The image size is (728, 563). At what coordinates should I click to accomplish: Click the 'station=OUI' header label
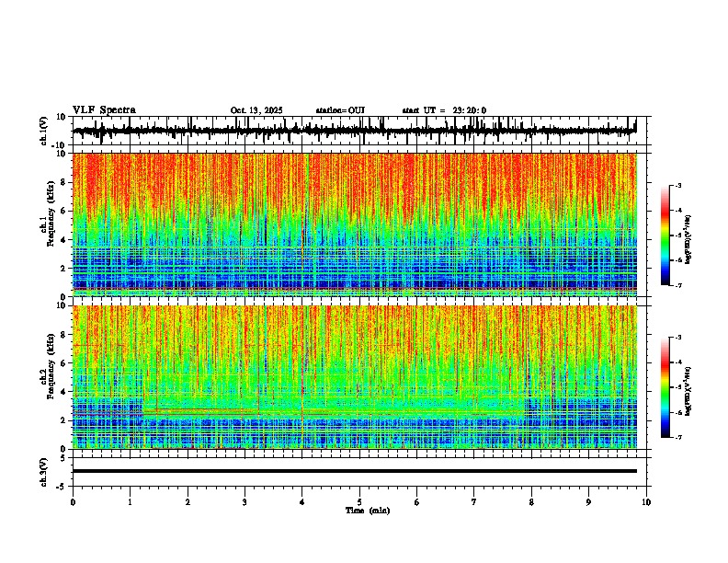point(340,110)
